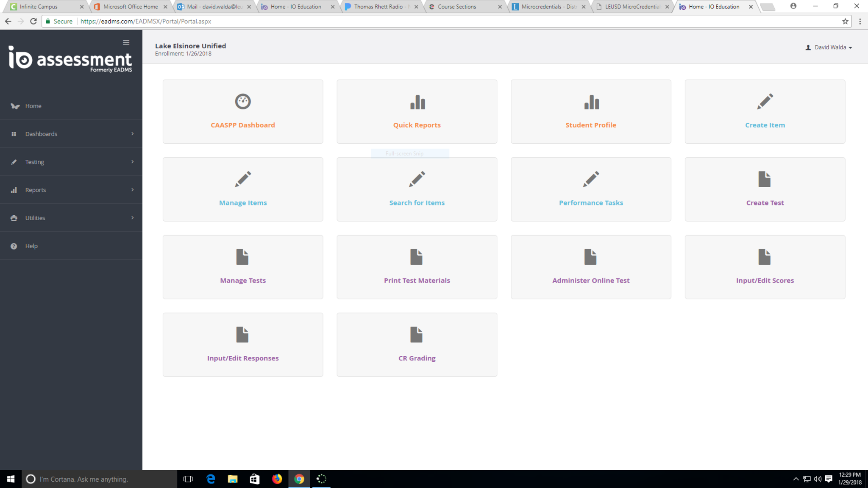Open the Administer Online Test link

tap(591, 280)
